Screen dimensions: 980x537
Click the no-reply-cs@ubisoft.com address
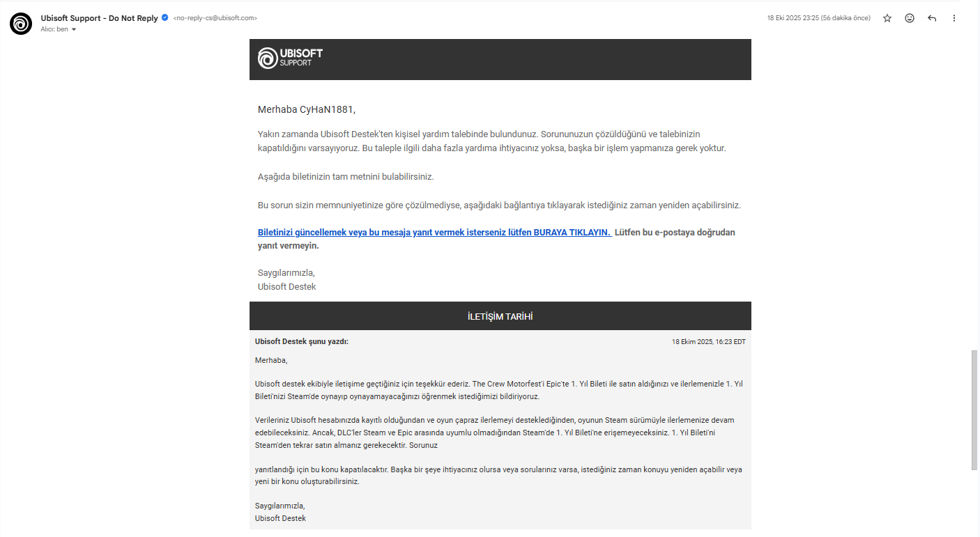point(215,18)
